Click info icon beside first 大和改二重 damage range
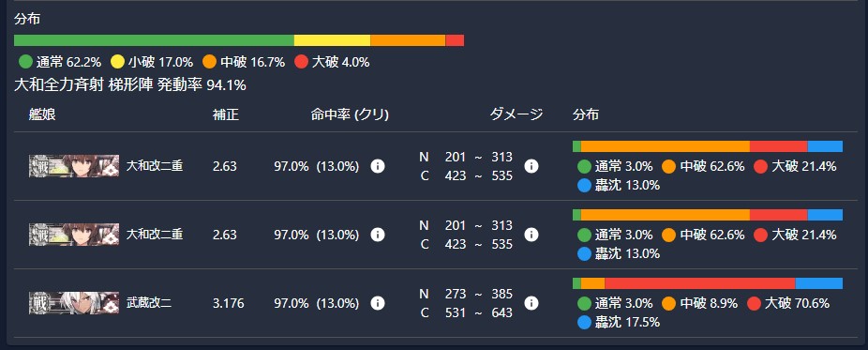 point(531,166)
